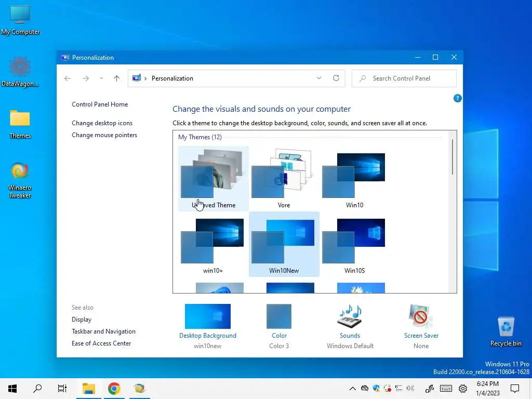Open the notification center icon
Image resolution: width=532 pixels, height=399 pixels.
pos(515,389)
